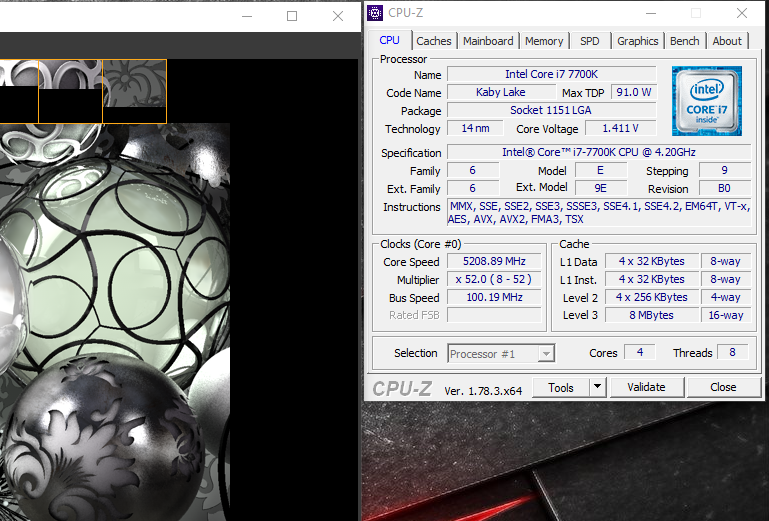
Task: Click the Cores count value 4
Action: point(640,352)
